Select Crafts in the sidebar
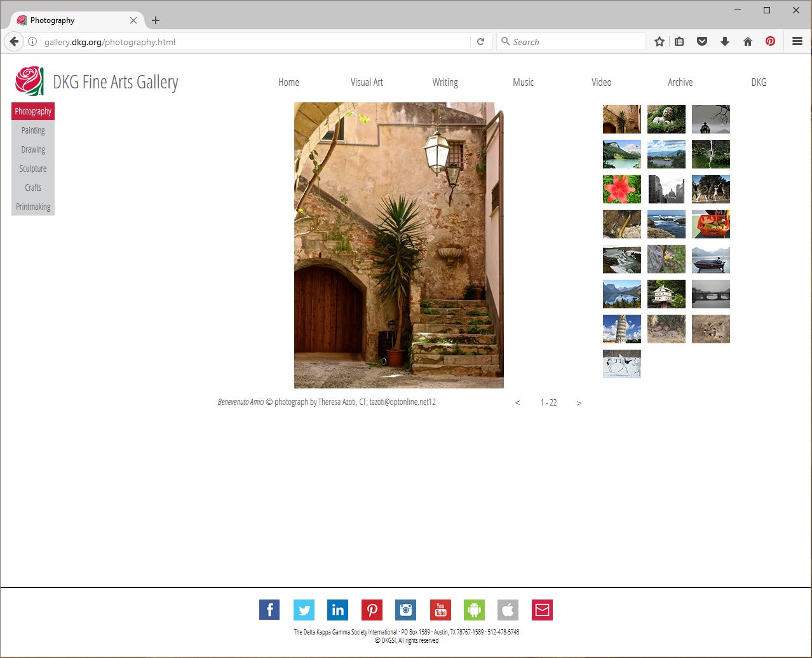The image size is (812, 658). (x=33, y=188)
